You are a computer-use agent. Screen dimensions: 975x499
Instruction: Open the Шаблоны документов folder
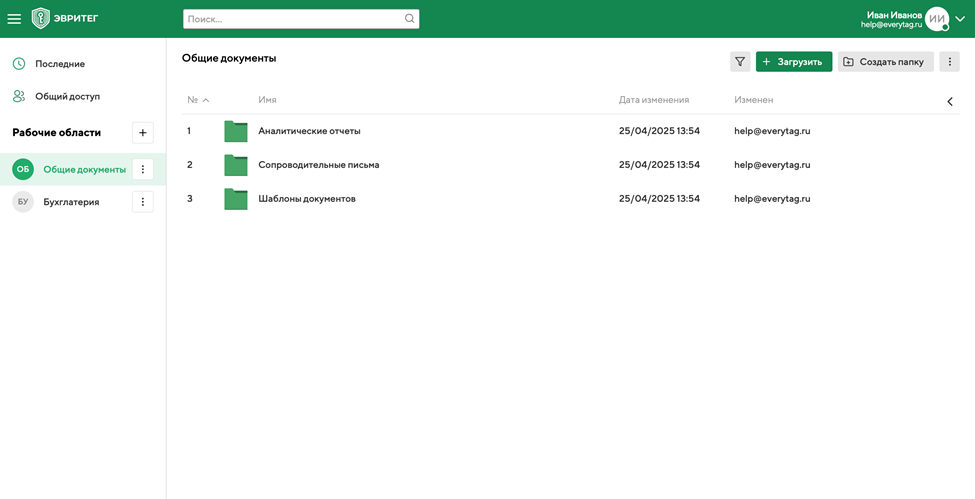[306, 199]
